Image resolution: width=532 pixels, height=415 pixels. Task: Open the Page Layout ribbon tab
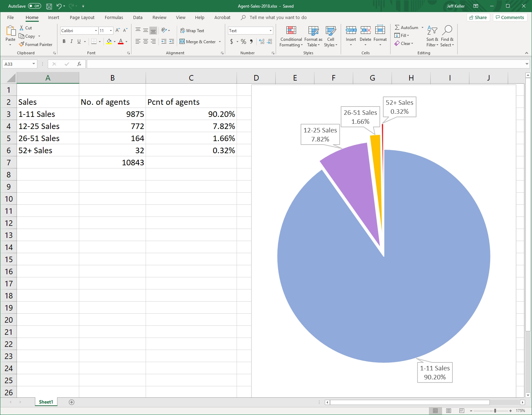pos(82,17)
